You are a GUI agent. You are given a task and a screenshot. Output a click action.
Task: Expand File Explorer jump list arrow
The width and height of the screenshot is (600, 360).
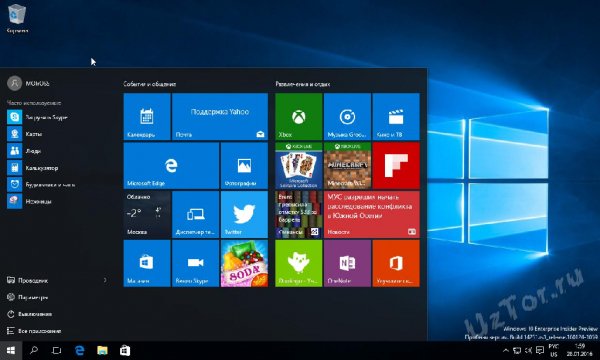(105, 280)
